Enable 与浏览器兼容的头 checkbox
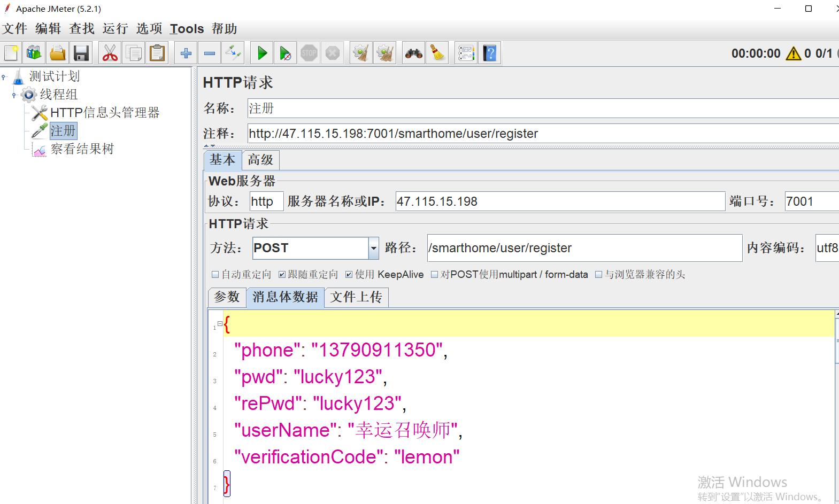839x504 pixels. click(x=598, y=275)
